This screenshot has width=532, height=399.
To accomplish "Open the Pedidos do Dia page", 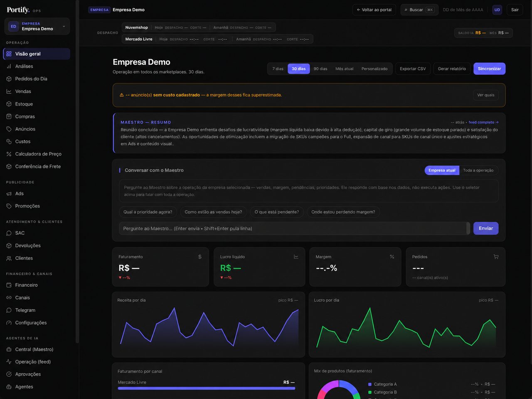I will point(37,79).
